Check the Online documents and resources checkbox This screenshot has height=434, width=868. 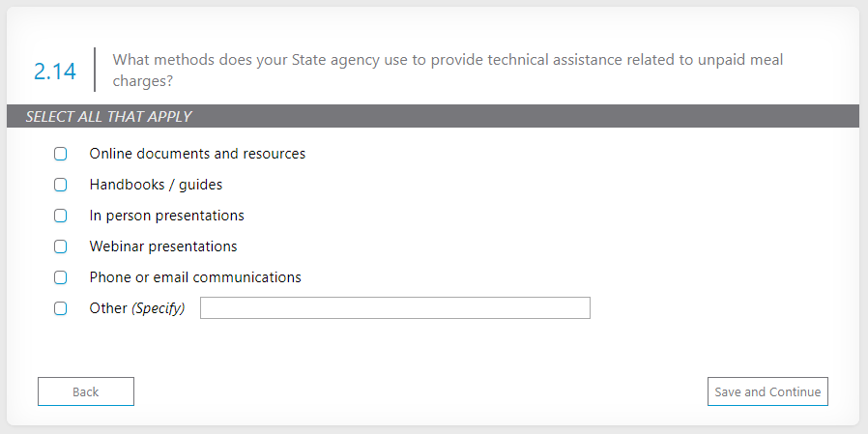click(x=61, y=154)
